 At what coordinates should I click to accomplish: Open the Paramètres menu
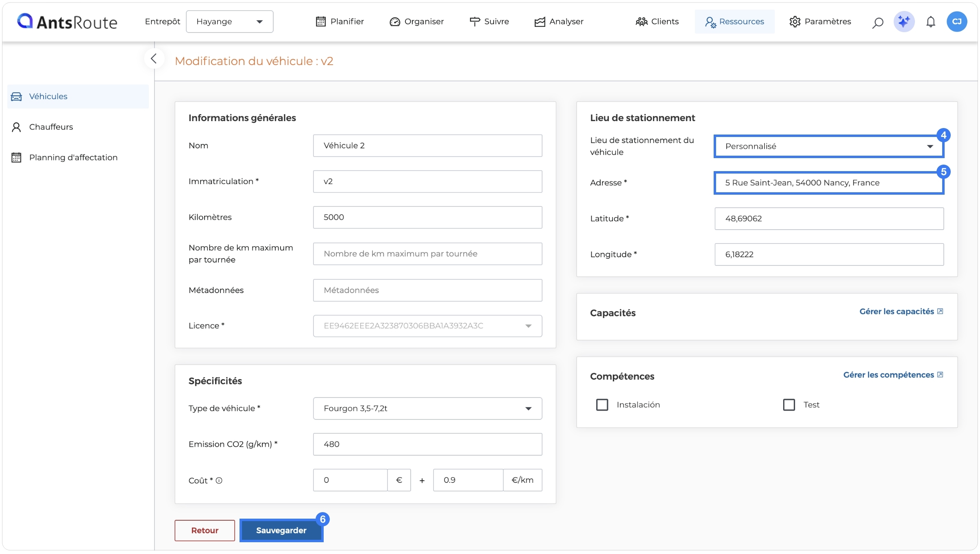click(820, 22)
